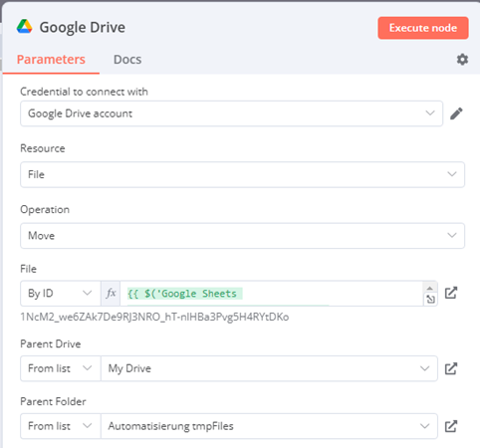Change Parent Folder From list mode
Screen dimensions: 480x448
click(x=61, y=426)
